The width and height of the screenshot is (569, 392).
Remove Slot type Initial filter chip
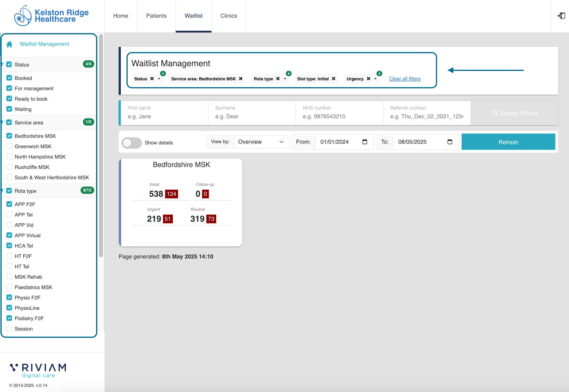tap(333, 79)
